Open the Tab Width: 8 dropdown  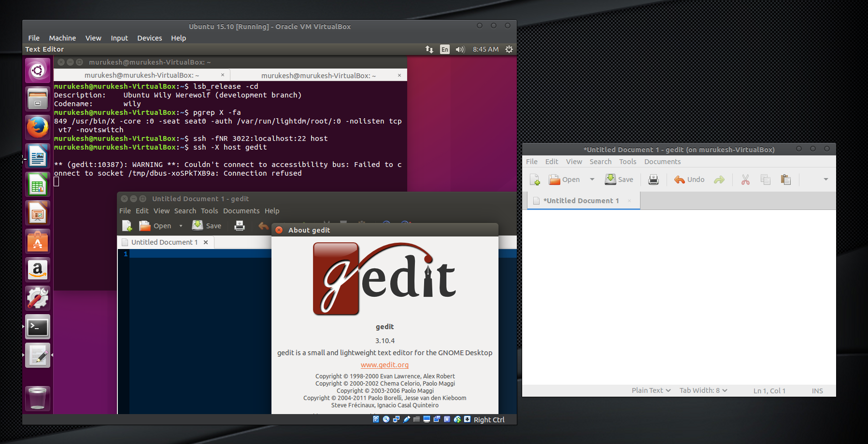click(x=703, y=390)
